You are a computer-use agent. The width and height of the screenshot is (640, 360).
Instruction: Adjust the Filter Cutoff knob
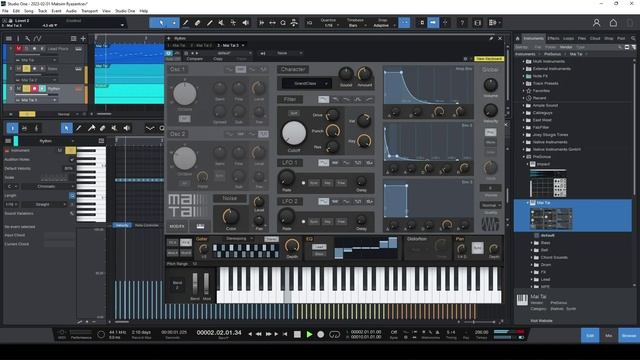(x=294, y=133)
